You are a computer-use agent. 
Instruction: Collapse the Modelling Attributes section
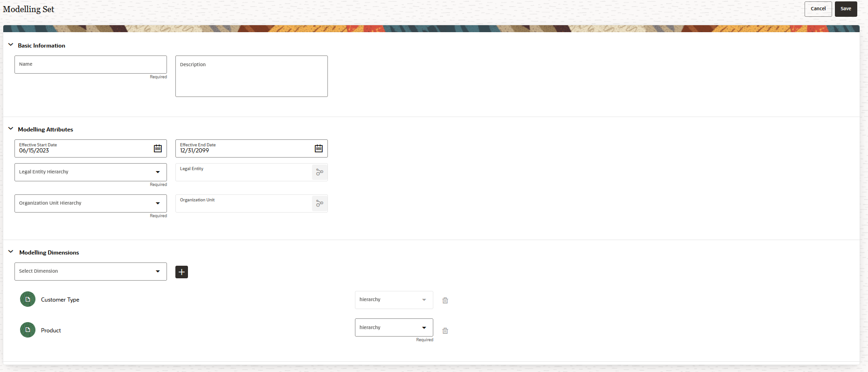coord(11,129)
